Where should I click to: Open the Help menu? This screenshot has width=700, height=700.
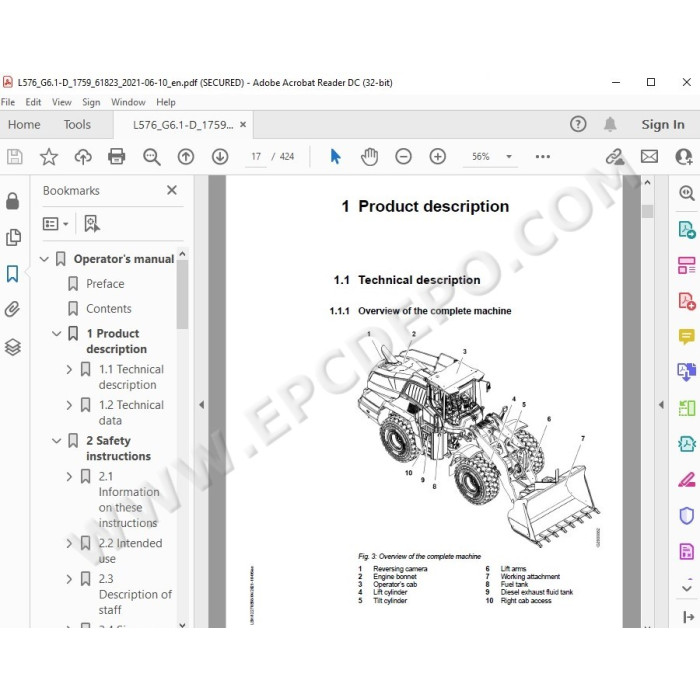pyautogui.click(x=166, y=102)
